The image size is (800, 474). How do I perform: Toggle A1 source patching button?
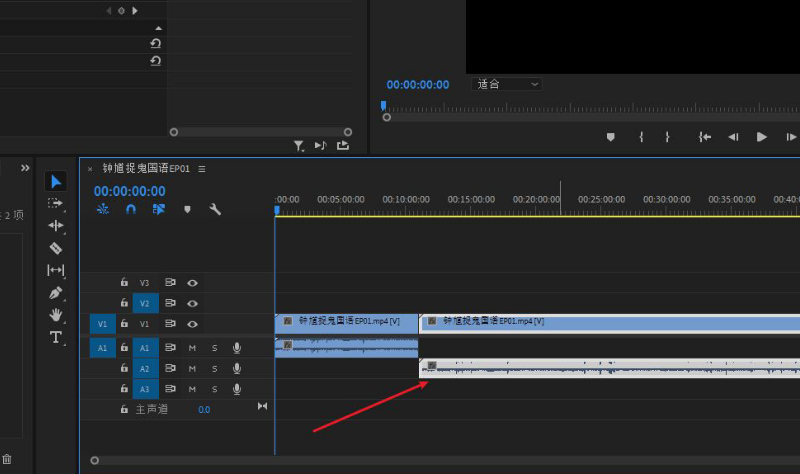click(103, 348)
